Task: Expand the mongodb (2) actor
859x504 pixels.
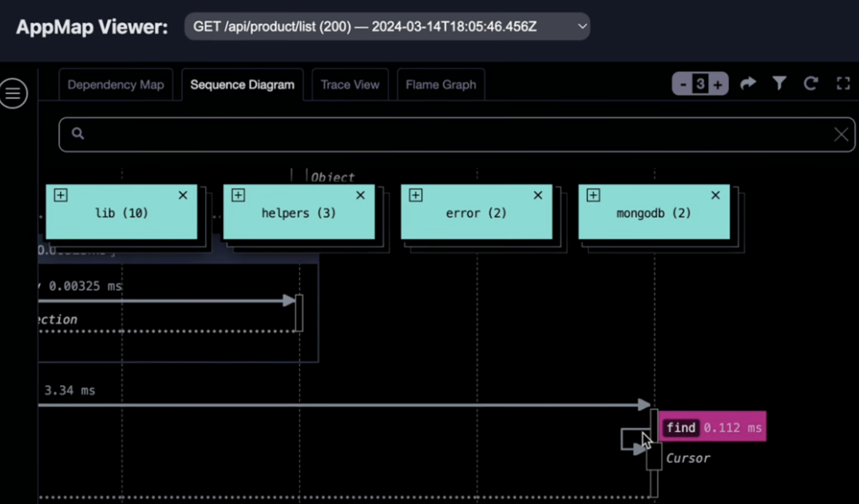Action: pos(593,195)
